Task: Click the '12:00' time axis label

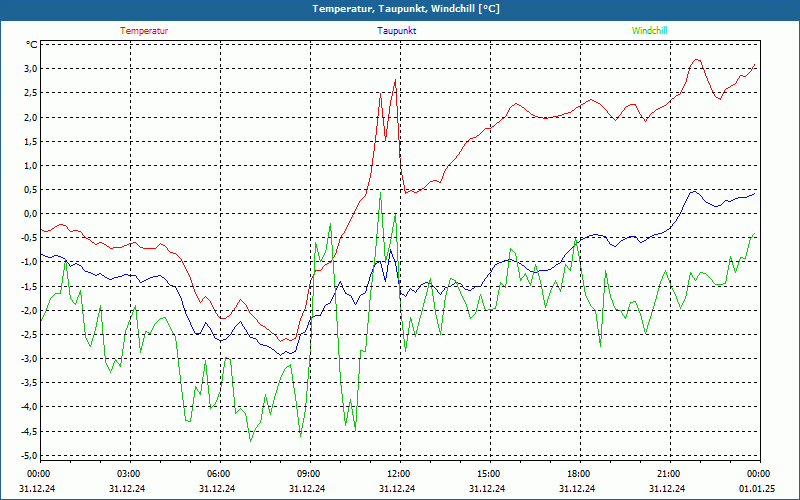Action: pyautogui.click(x=398, y=474)
